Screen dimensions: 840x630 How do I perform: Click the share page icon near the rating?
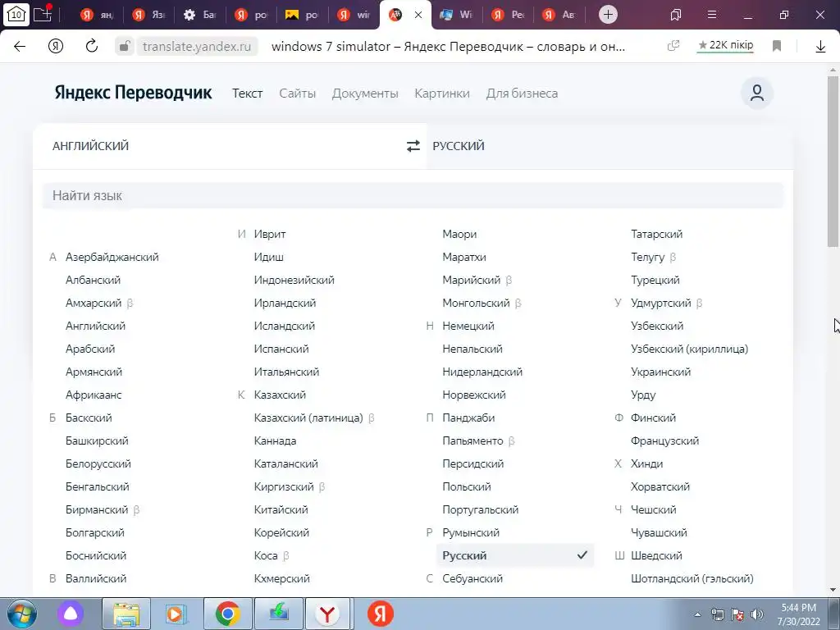(x=673, y=46)
